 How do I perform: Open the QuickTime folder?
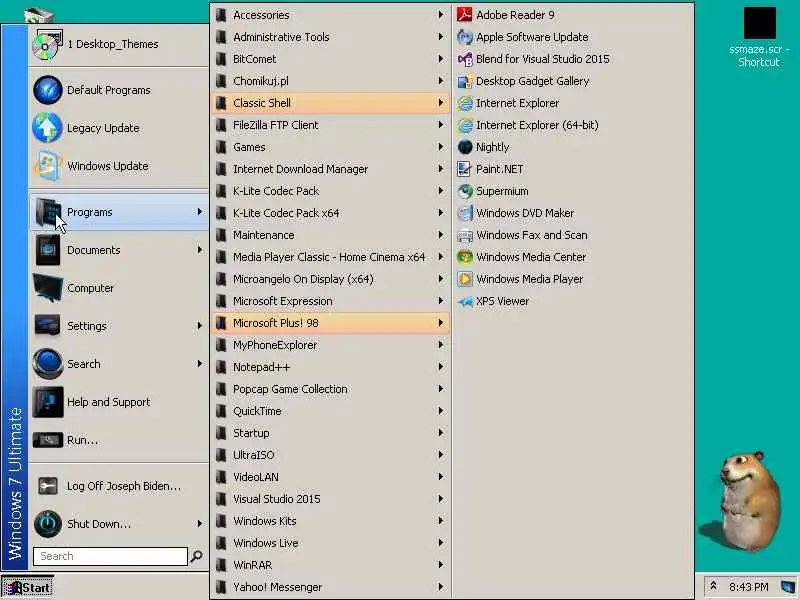coord(330,411)
